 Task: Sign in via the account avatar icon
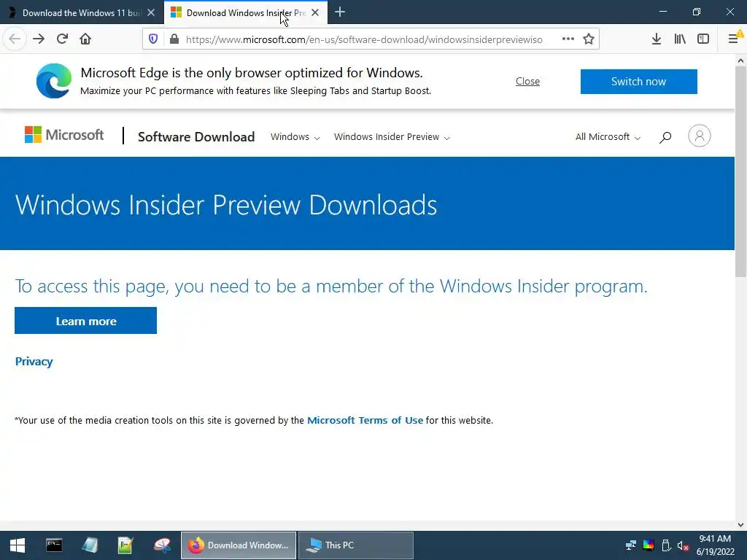(x=700, y=136)
